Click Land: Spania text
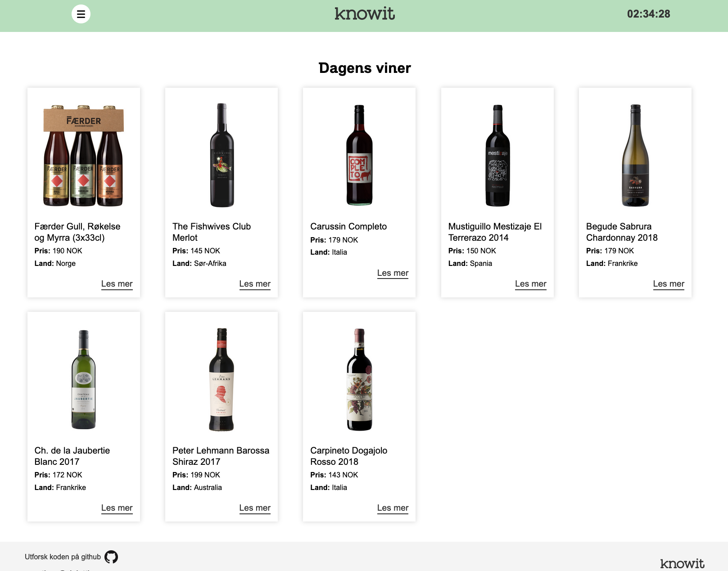This screenshot has height=571, width=728. (x=470, y=263)
